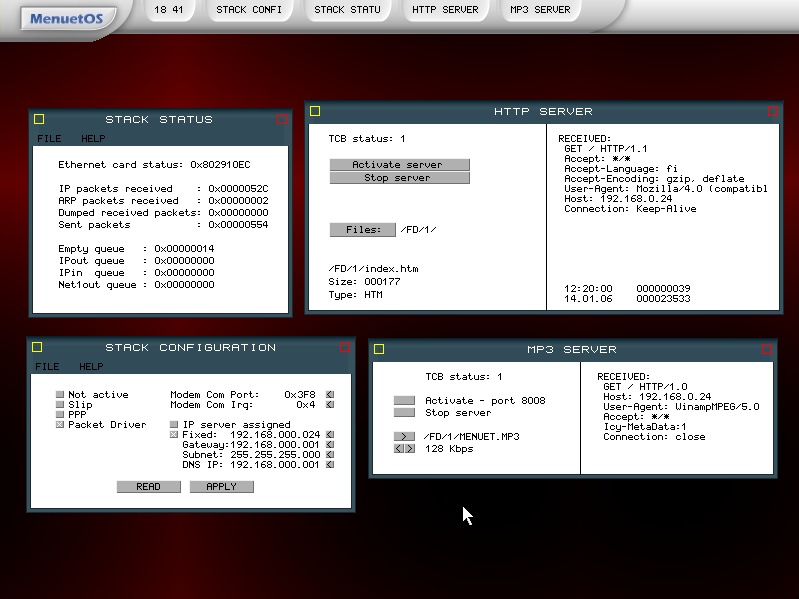Switch to HTTP SERVER taskbar entry

click(x=445, y=10)
